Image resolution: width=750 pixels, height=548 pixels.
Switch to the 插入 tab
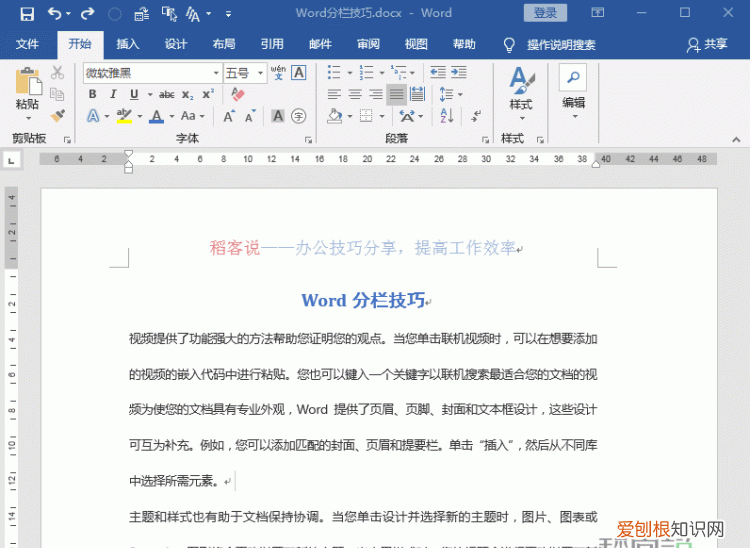point(128,44)
